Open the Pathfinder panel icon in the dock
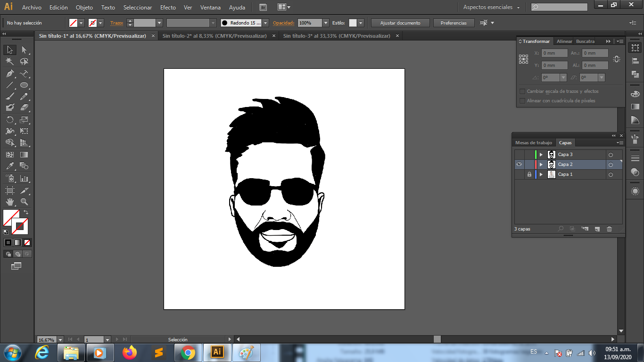644x362 pixels. tap(635, 74)
